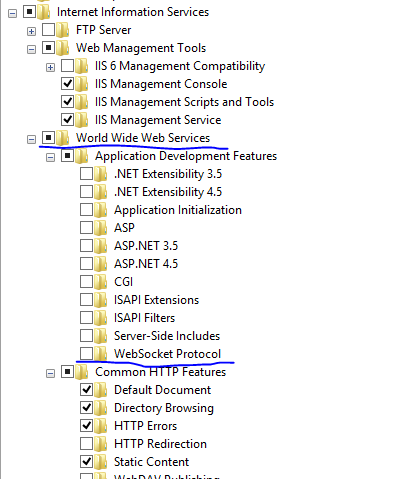Viewport: 399px width, 479px height.
Task: Enable HTTP Redirection checkbox
Action: tap(86, 444)
